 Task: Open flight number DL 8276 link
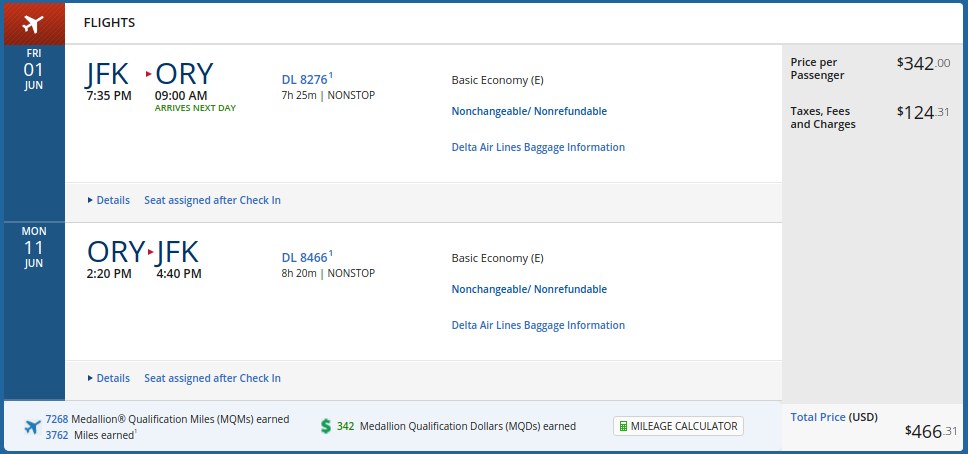(x=305, y=79)
